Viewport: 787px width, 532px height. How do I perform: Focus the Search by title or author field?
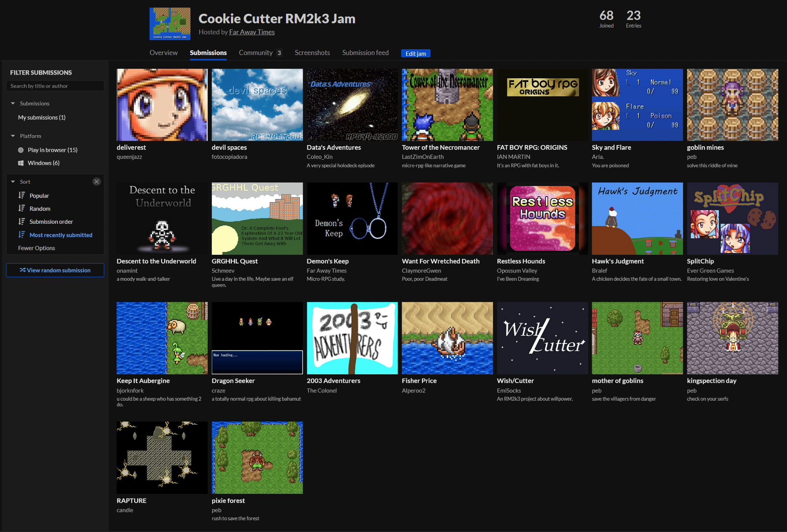[x=55, y=86]
